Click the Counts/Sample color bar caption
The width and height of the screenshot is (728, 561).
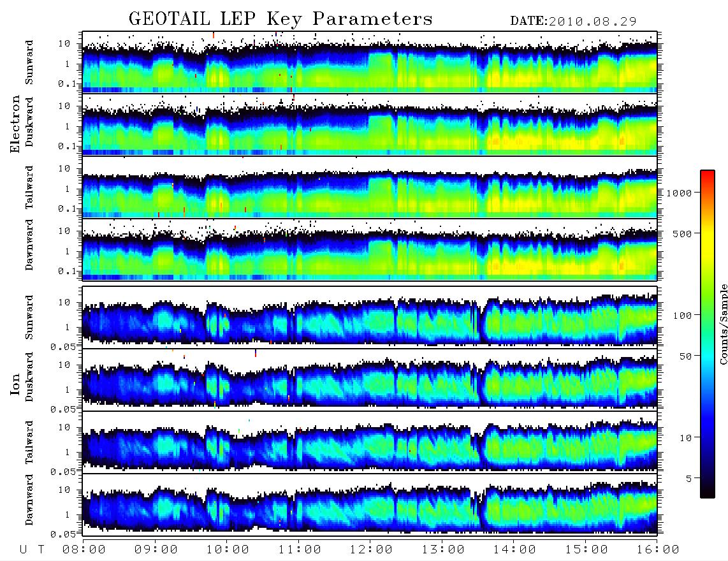[723, 324]
